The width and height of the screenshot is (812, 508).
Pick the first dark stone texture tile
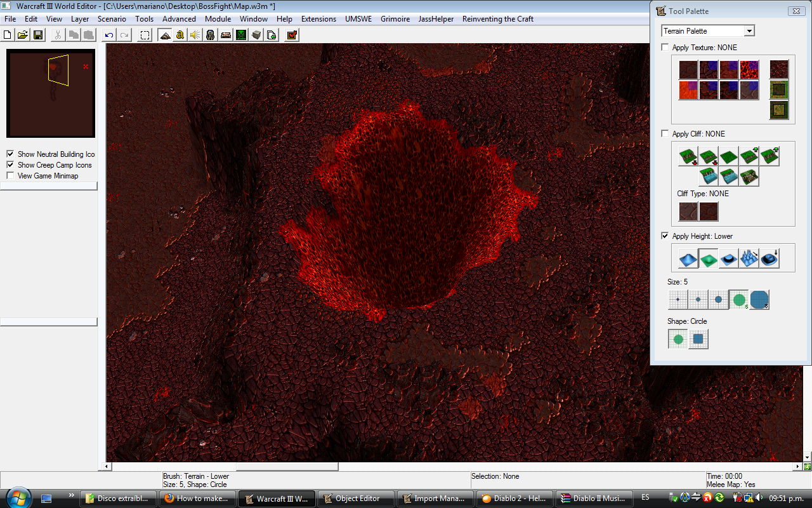[x=688, y=70]
